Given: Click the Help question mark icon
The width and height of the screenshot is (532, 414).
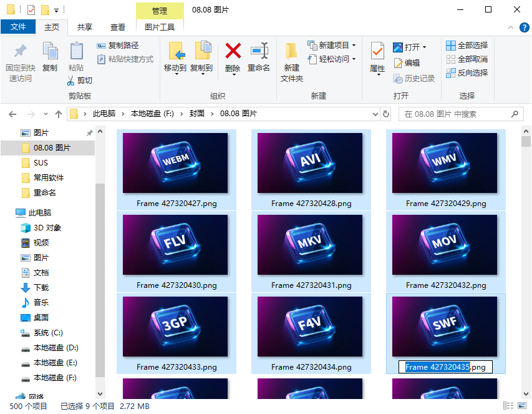Looking at the screenshot, I should coord(524,27).
